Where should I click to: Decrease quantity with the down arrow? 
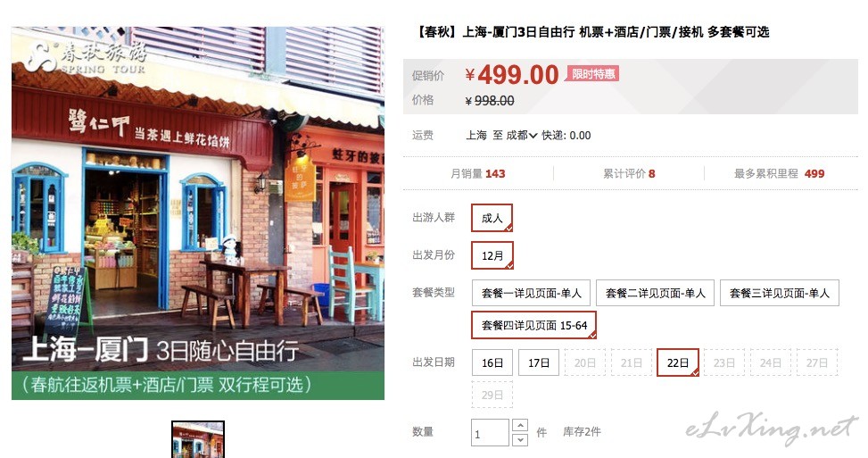[x=520, y=440]
